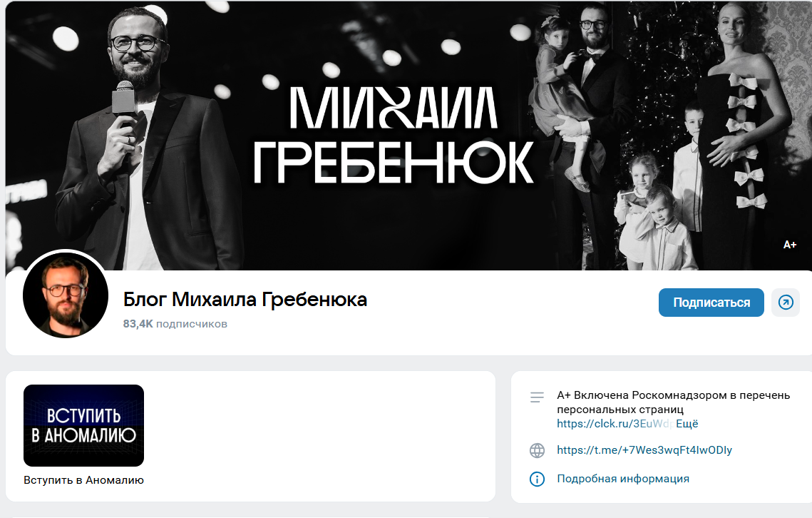Viewport: 812px width, 518px height.
Task: Click the A+ badge on cover image
Action: tap(790, 245)
